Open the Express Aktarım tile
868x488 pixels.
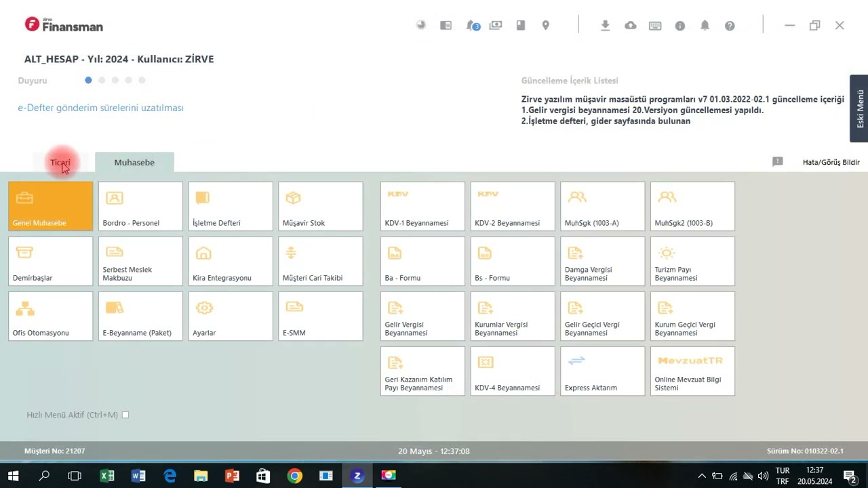603,371
